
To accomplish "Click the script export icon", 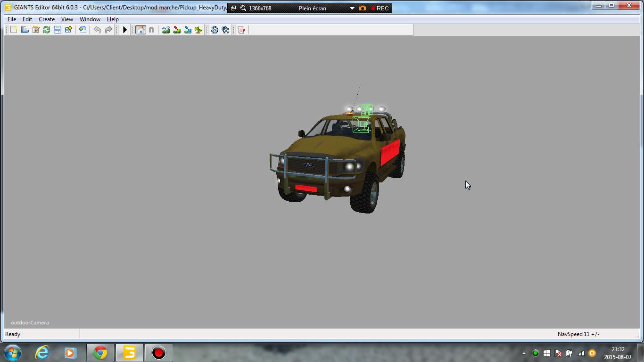I will [x=242, y=30].
